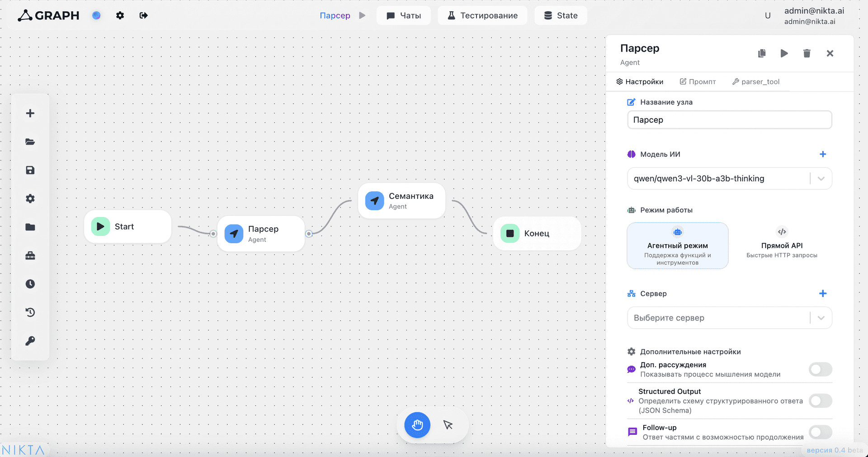
Task: Turn on Structured Output switch
Action: tap(820, 400)
